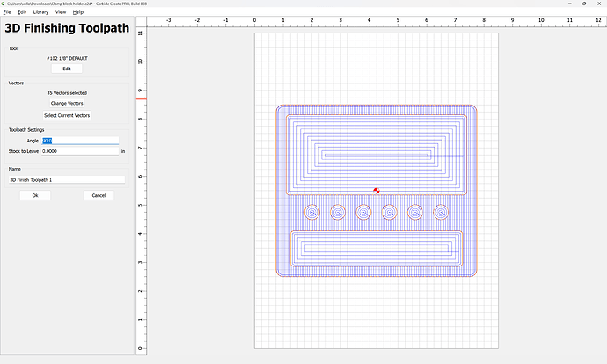Open the Edit menu
Image resolution: width=607 pixels, height=364 pixels.
(x=22, y=12)
